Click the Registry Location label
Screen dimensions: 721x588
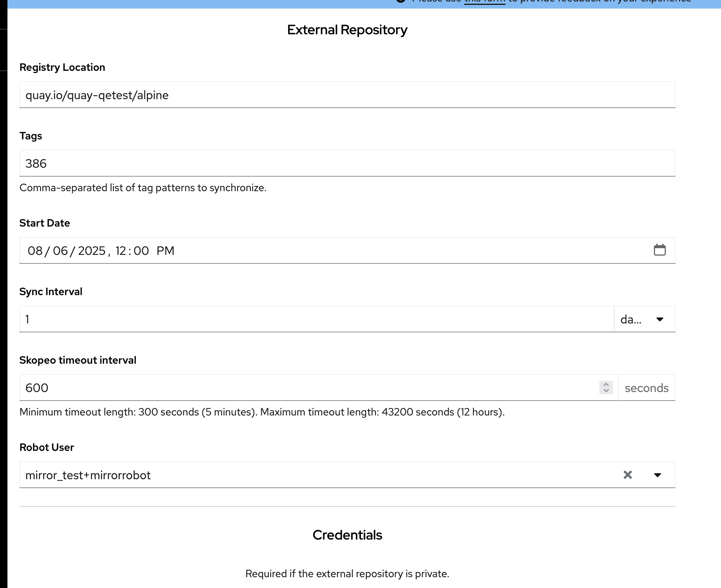point(62,67)
